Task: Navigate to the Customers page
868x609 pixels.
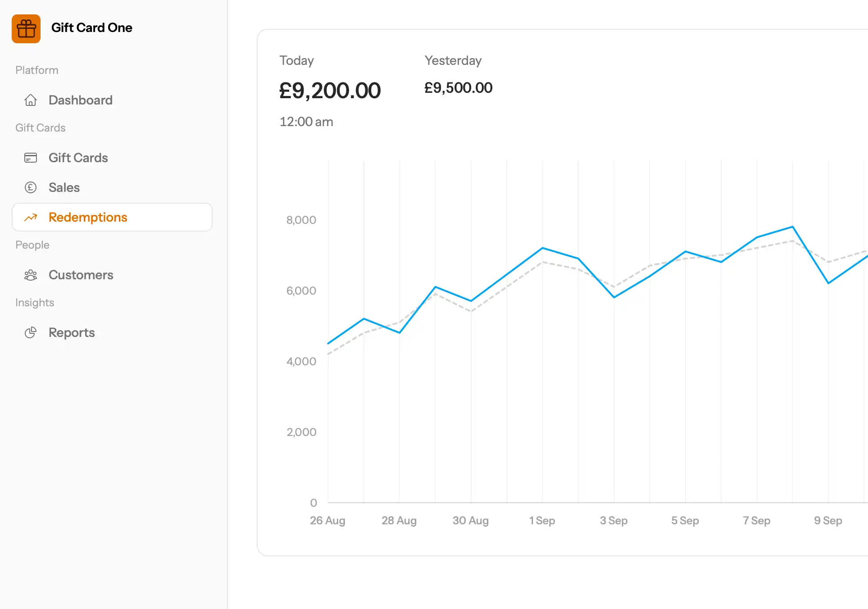Action: (81, 275)
